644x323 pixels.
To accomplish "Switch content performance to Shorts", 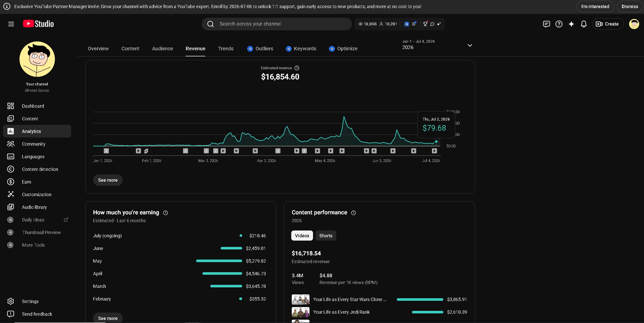I will tap(326, 236).
